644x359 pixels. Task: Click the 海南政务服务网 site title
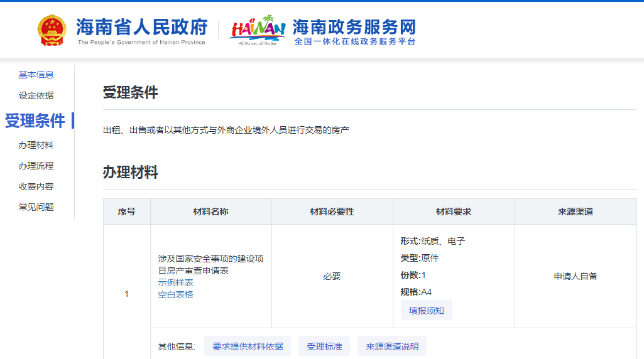(x=354, y=31)
